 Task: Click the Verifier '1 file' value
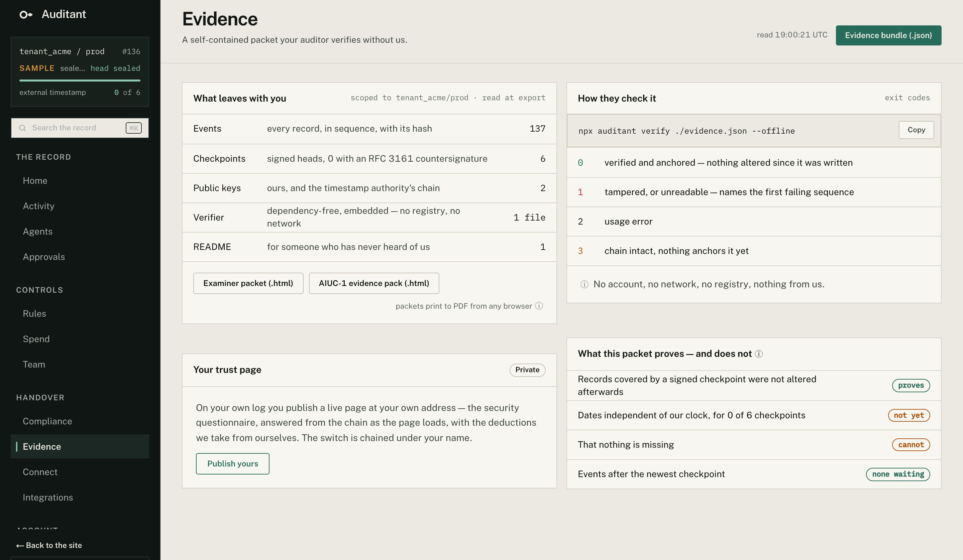tap(529, 218)
